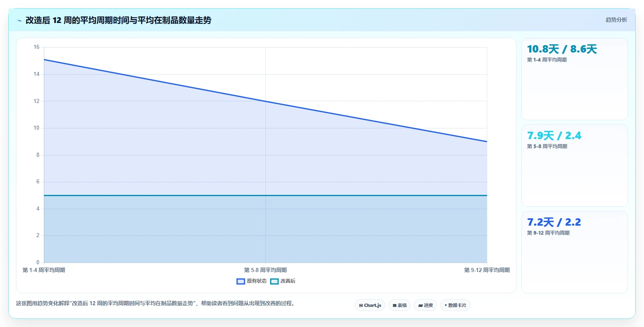The width and height of the screenshot is (644, 327).
Task: Click the y-axis value 6
Action: click(x=38, y=182)
